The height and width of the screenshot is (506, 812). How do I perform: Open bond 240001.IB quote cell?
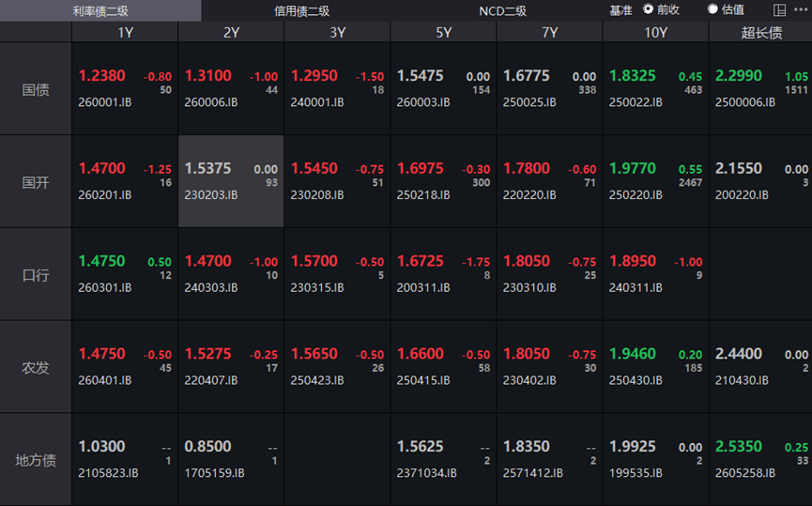(337, 89)
